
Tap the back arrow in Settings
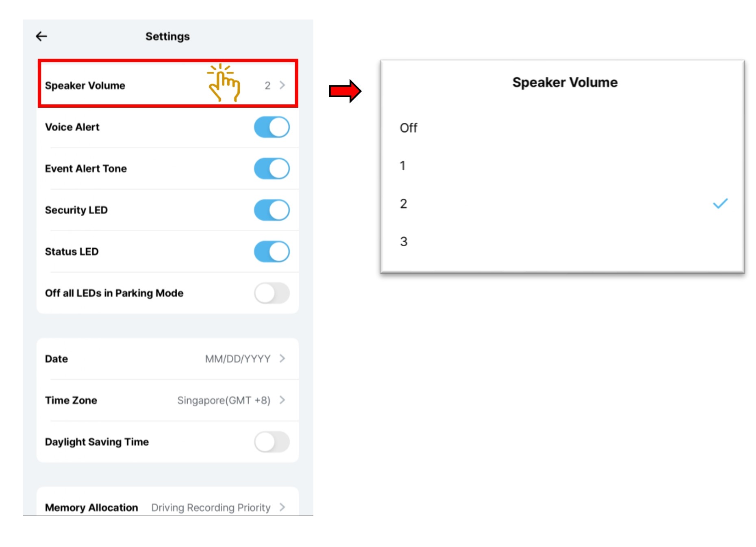coord(41,37)
